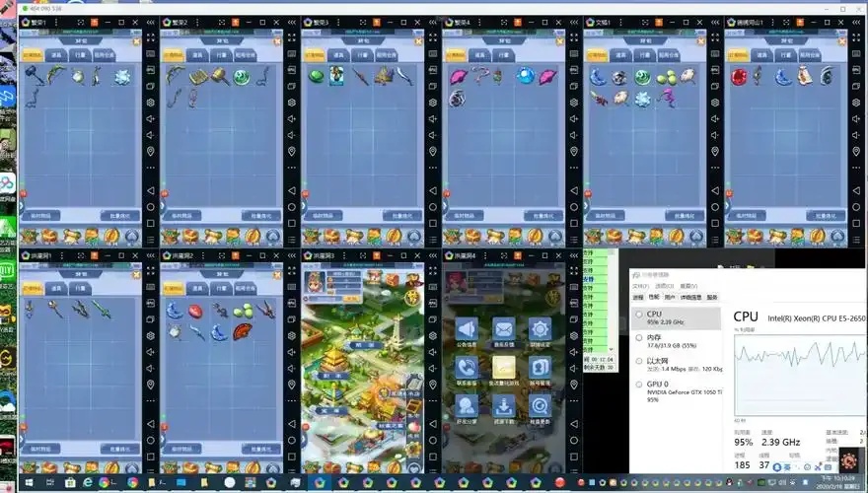Collapse 繁荣4 sidebar with the <<< arrows

point(574,22)
